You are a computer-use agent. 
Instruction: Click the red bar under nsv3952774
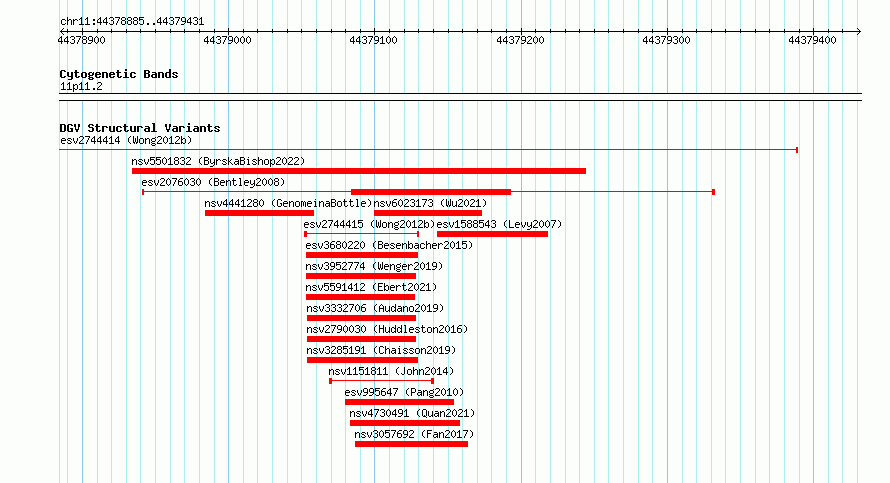(361, 276)
